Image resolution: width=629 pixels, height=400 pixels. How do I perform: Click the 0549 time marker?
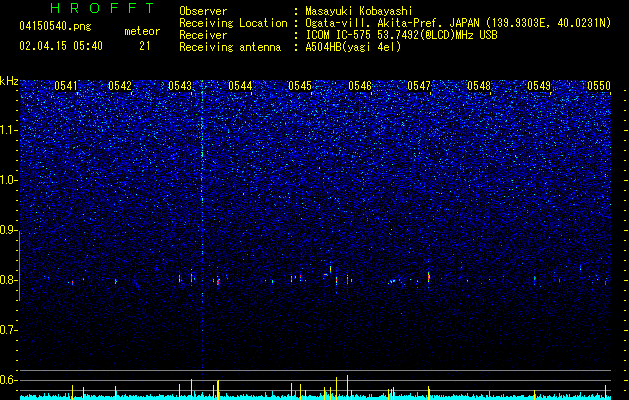click(539, 86)
